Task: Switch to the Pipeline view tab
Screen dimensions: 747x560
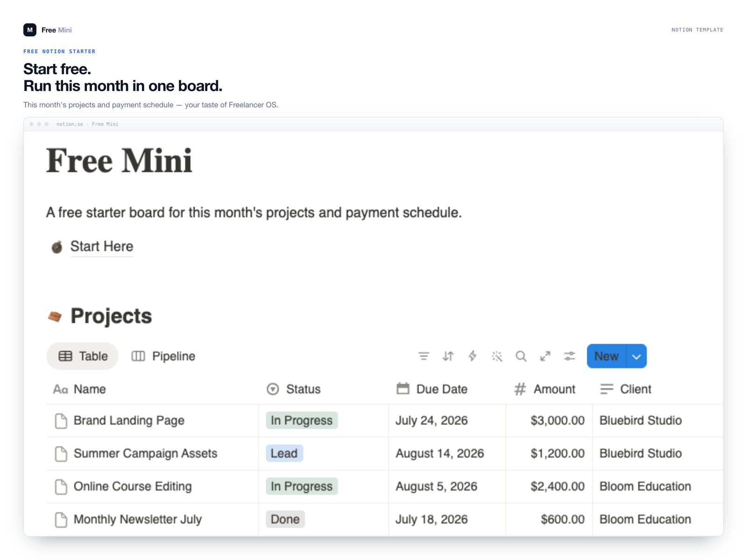Action: (x=163, y=356)
